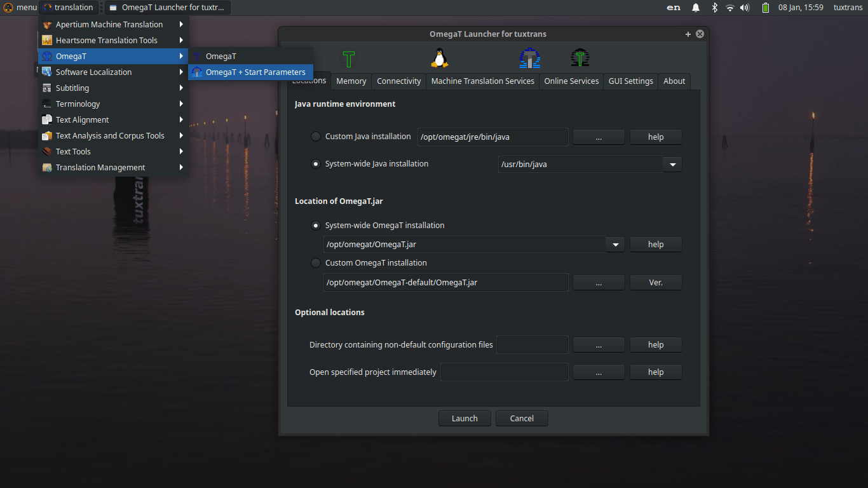
Task: Select System-wide OmegaT installation radio button
Action: point(316,226)
